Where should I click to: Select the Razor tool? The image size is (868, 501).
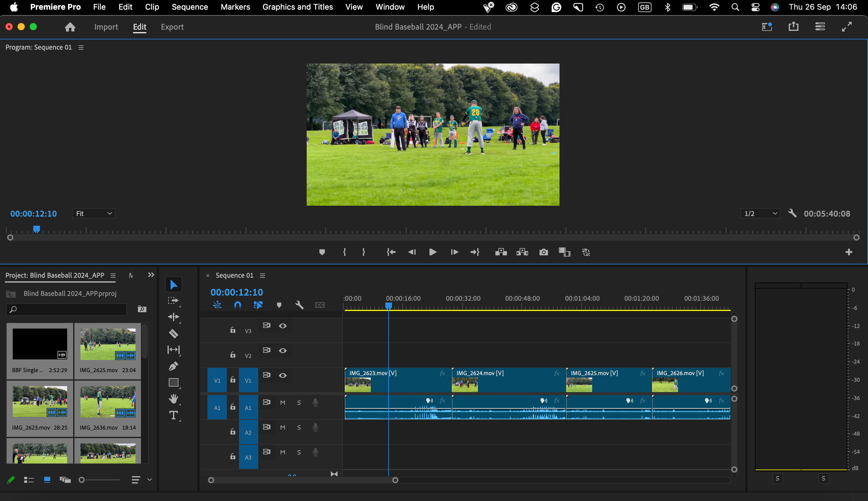pyautogui.click(x=173, y=333)
